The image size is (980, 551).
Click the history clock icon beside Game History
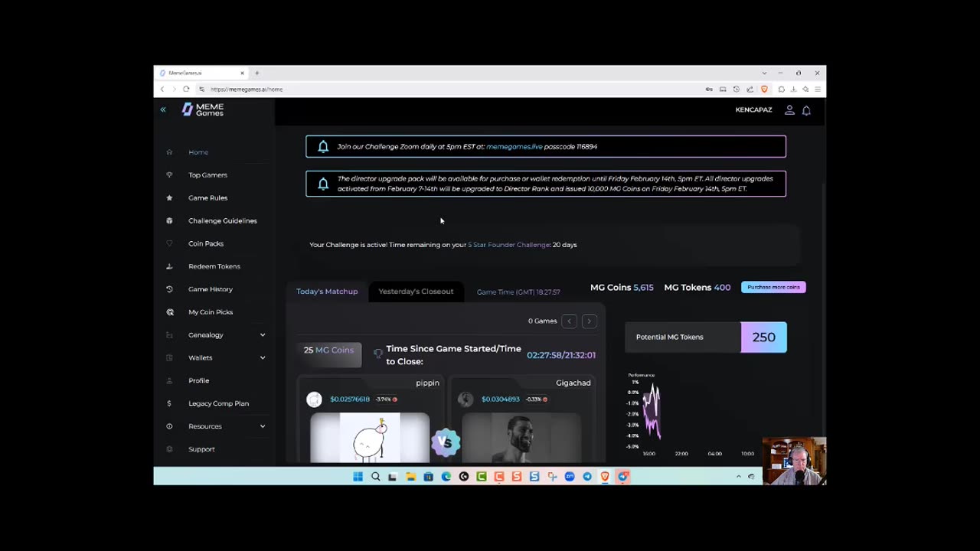[169, 289]
